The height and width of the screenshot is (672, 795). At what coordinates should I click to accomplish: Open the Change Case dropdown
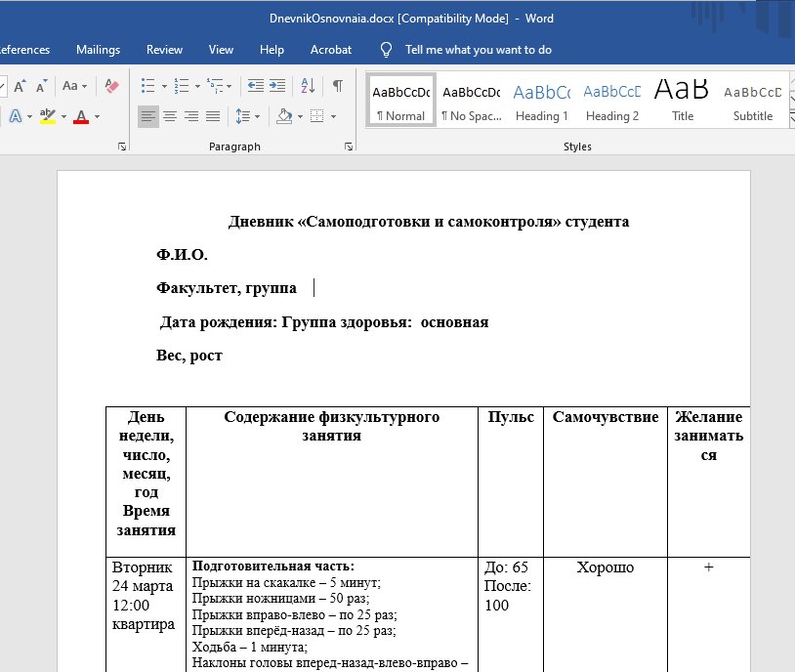(74, 85)
